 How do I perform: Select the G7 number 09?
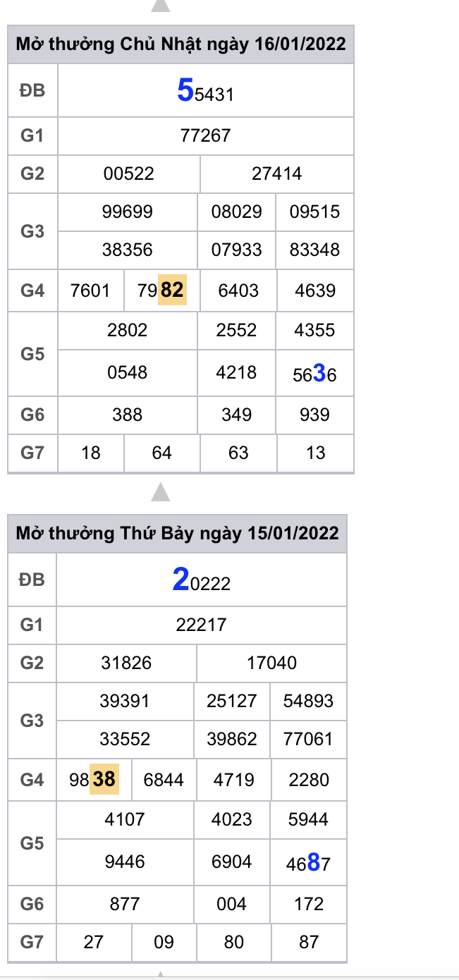coord(164,942)
